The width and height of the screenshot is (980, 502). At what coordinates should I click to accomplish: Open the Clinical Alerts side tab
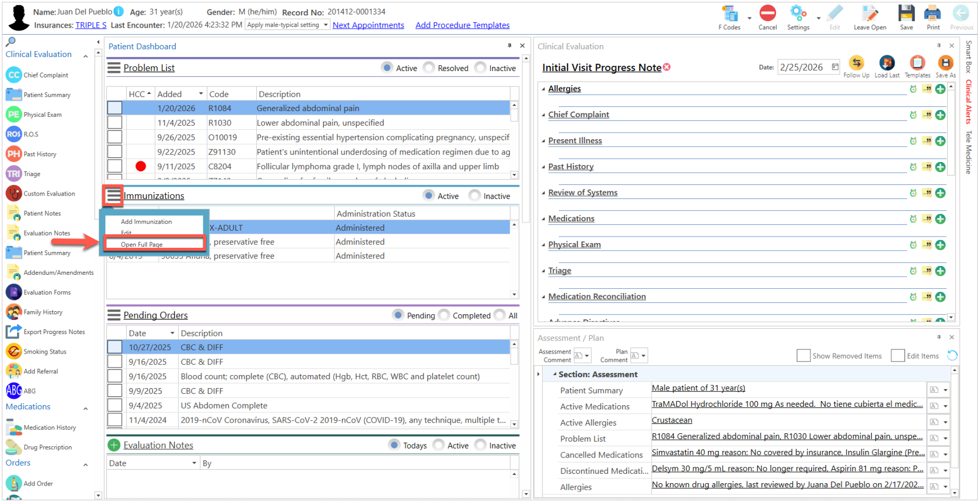click(x=968, y=102)
